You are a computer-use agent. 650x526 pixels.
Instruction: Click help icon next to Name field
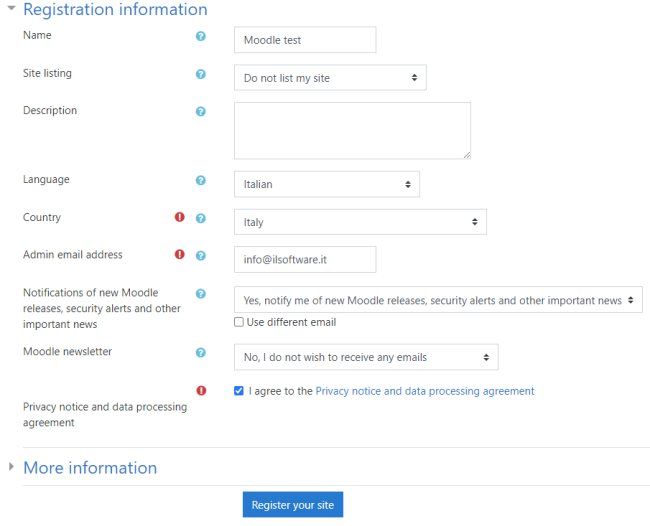tap(200, 36)
